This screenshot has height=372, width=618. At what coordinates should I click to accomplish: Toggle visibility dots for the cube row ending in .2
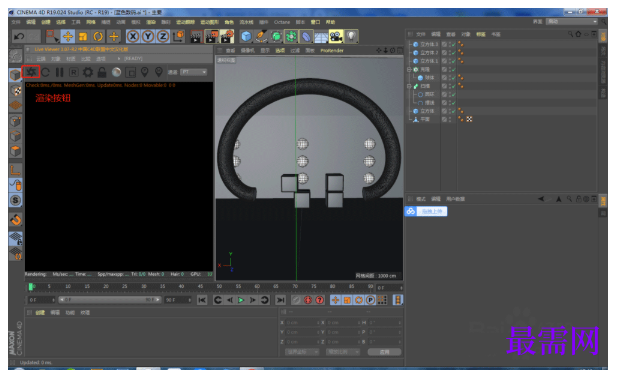tap(450, 53)
